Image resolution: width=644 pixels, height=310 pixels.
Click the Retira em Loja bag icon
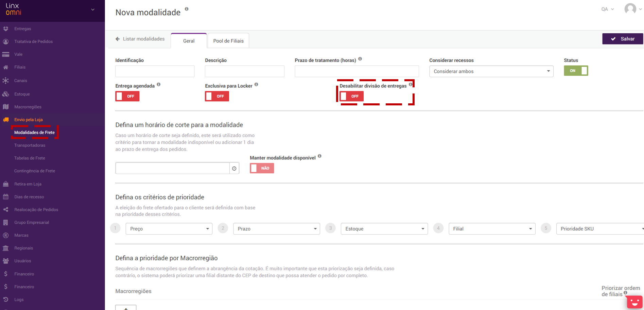[6, 184]
